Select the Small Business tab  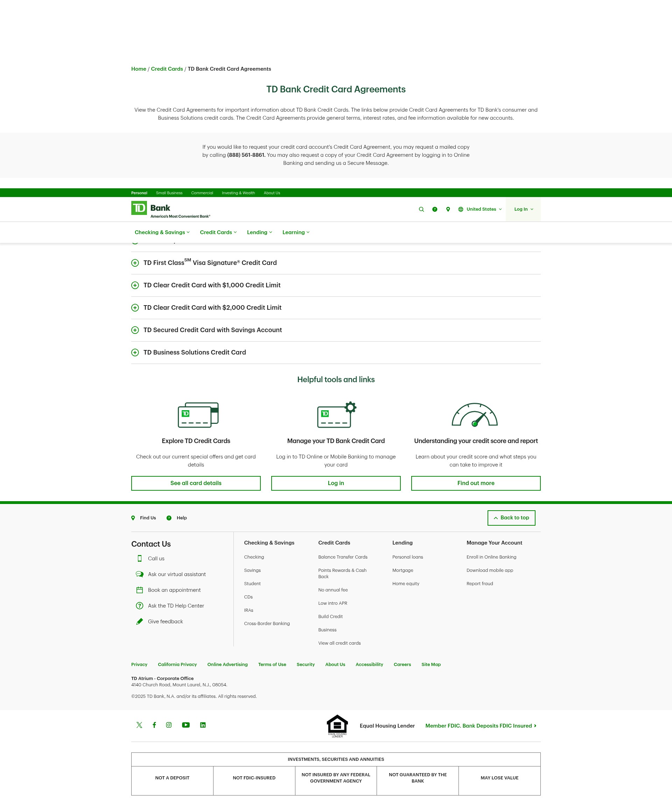point(169,193)
